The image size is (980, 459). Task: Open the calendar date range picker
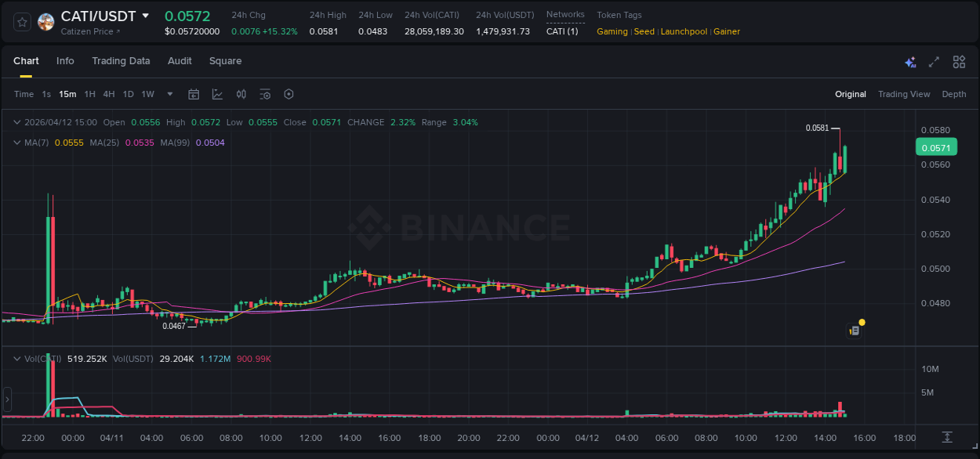coord(194,94)
